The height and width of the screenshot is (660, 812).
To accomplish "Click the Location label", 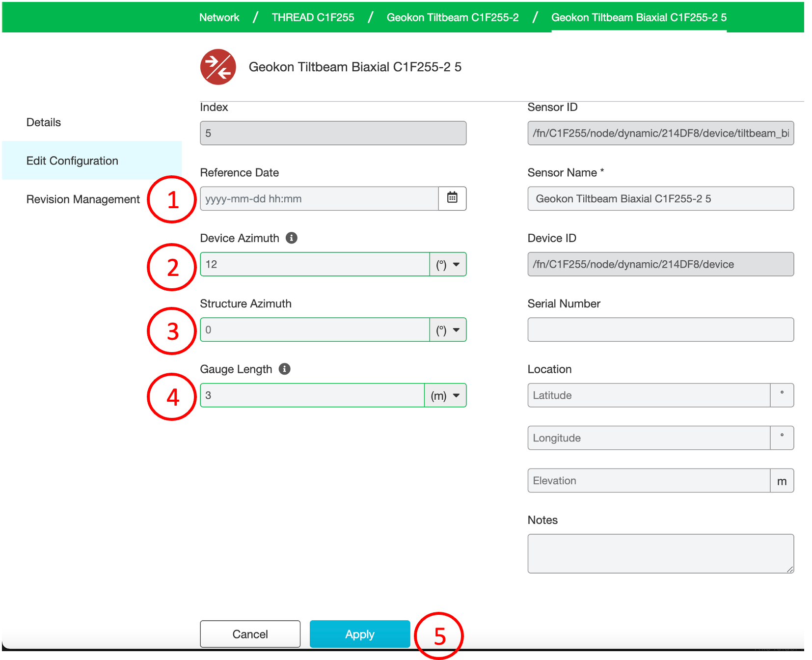I will click(549, 369).
